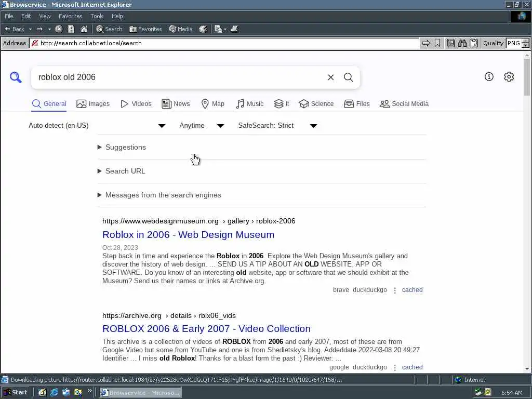The image size is (532, 399).
Task: Open the Tools menu
Action: tap(97, 16)
